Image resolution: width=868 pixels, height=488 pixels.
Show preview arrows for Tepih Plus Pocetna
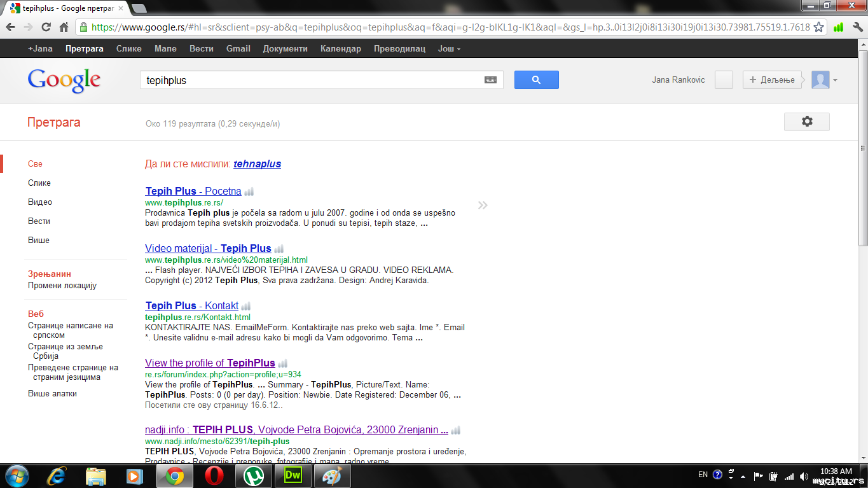(483, 205)
